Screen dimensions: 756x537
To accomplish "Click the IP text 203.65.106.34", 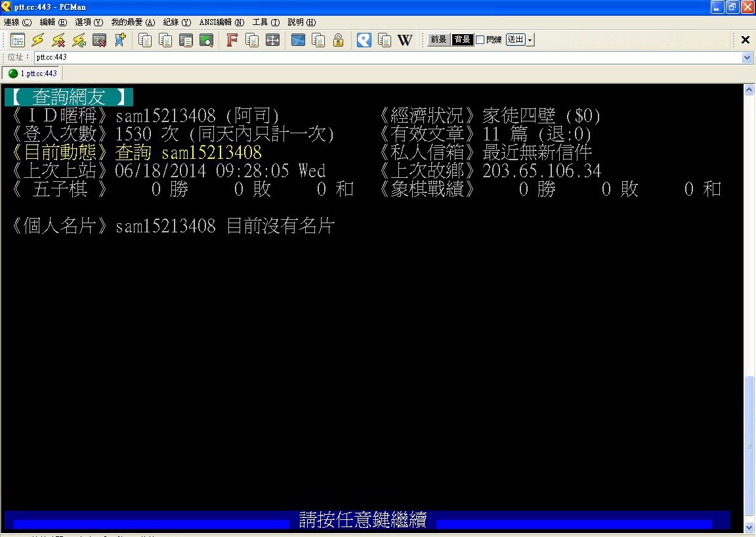I will 542,171.
